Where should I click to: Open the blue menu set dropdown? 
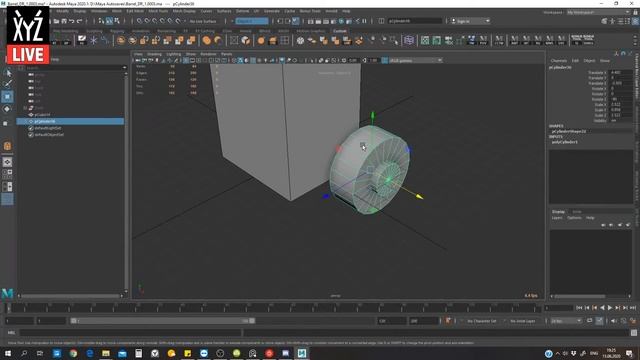click(252, 21)
